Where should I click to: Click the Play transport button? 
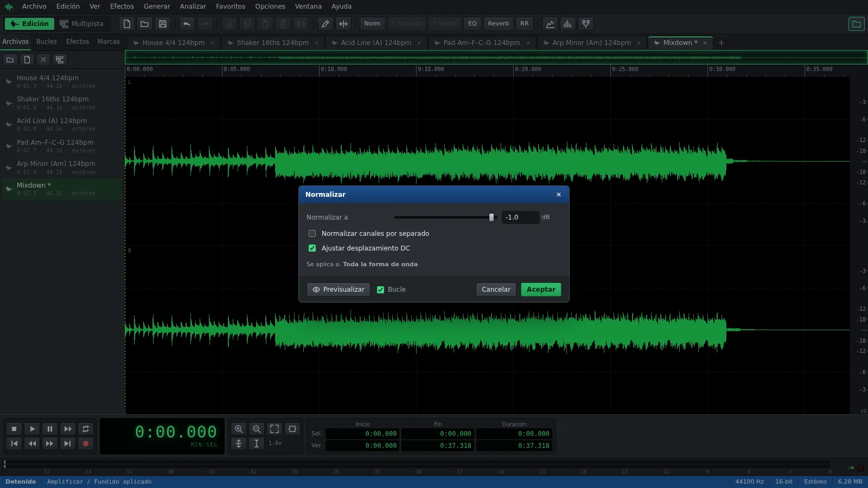32,429
